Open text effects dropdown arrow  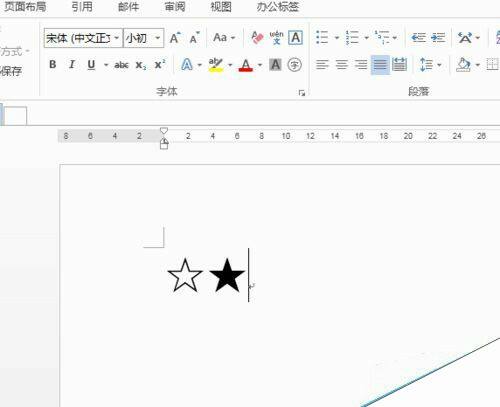click(x=200, y=65)
